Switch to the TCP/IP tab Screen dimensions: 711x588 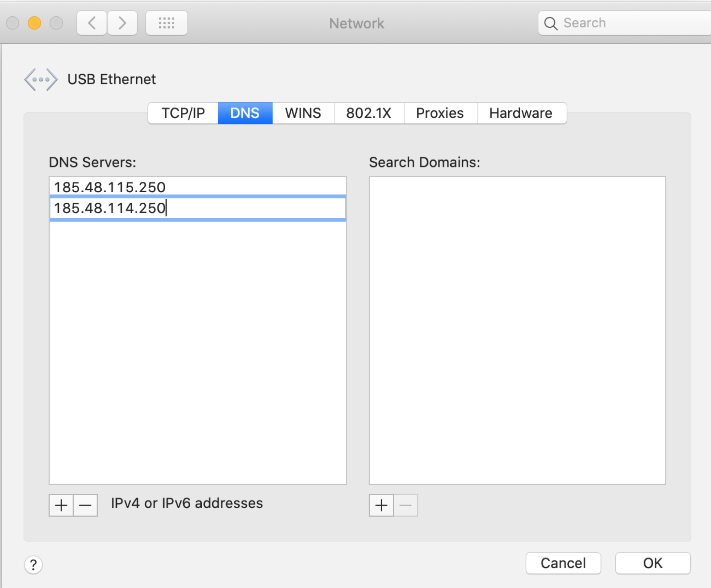(x=183, y=113)
